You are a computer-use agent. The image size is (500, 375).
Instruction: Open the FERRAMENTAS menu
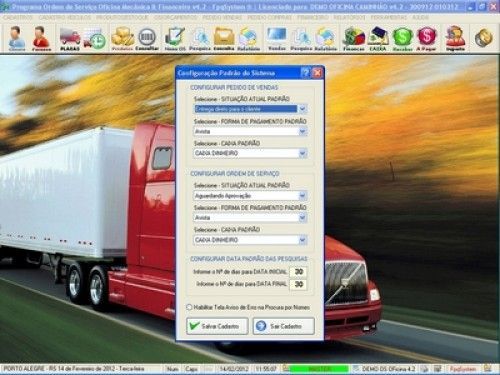coord(389,17)
